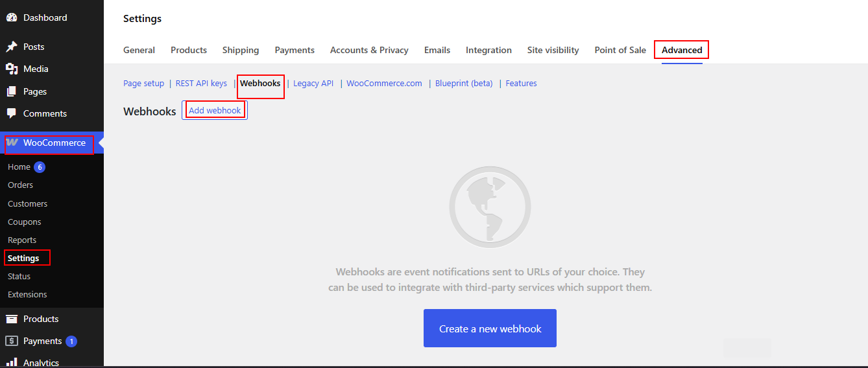Open the Page setup section link
The width and height of the screenshot is (868, 368).
[144, 83]
